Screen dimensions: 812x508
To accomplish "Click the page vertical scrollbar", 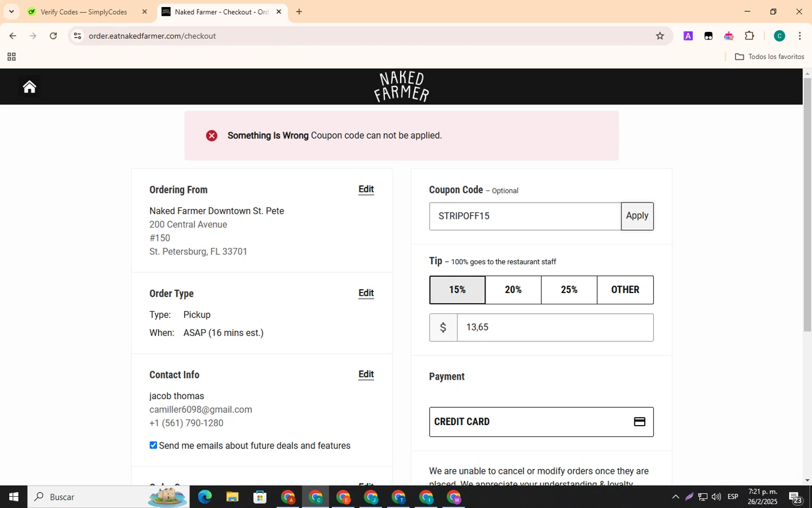I will [x=807, y=205].
